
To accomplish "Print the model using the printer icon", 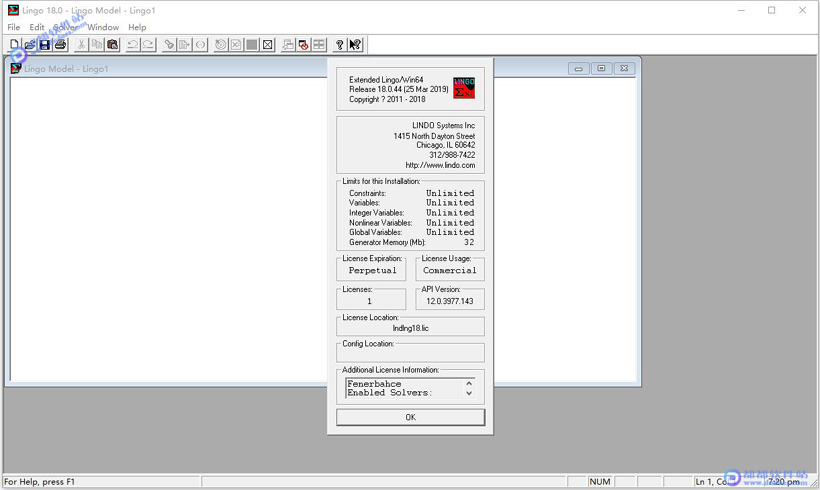I will click(60, 45).
